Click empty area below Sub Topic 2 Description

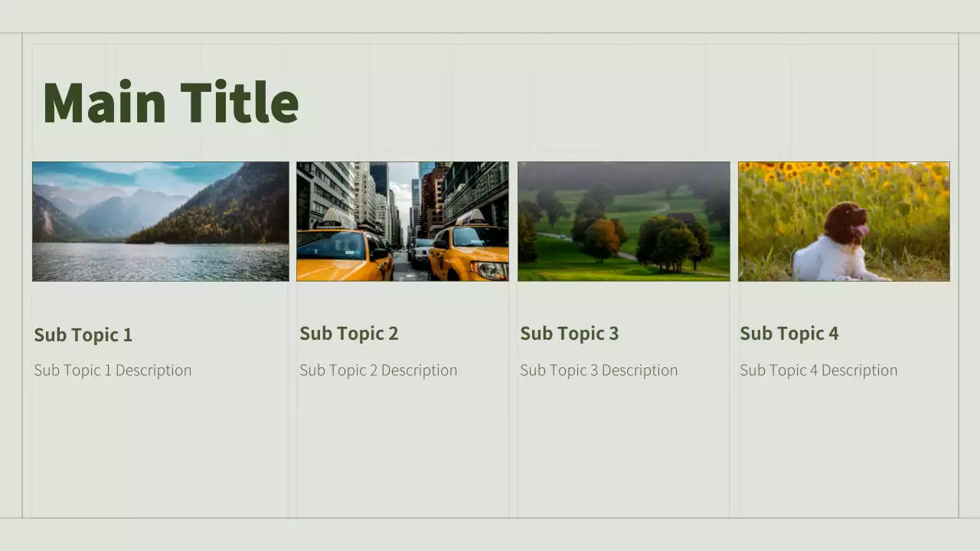[402, 452]
